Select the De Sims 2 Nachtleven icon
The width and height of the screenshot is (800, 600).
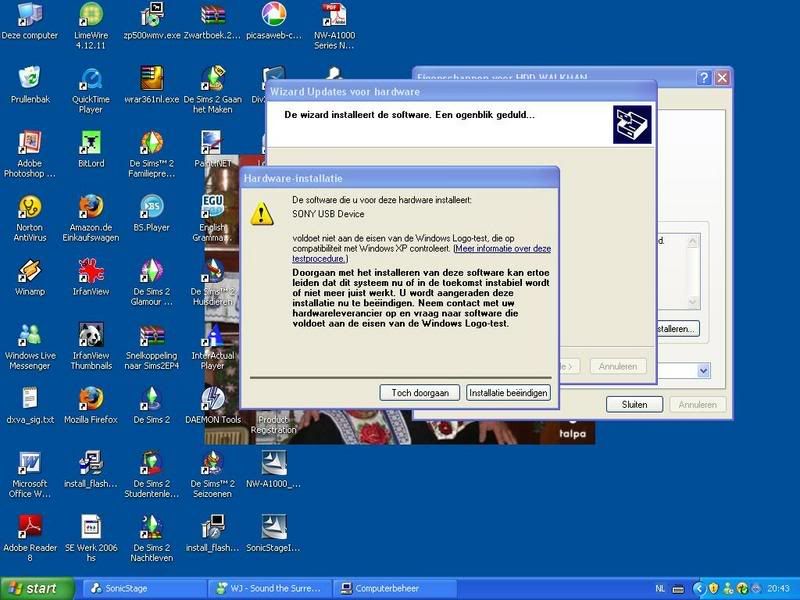point(152,539)
